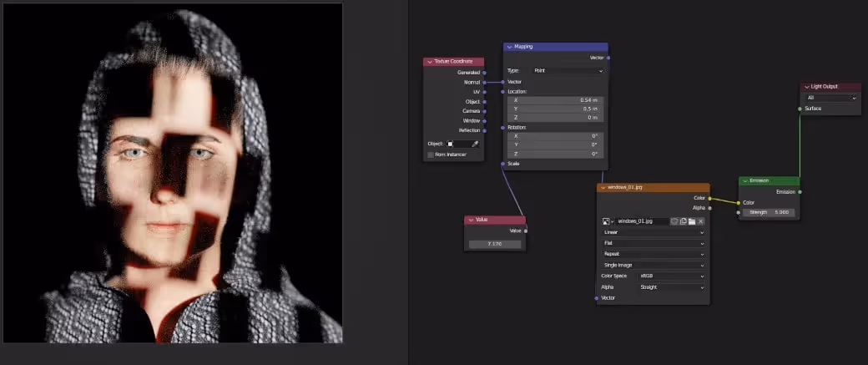
Task: Open the image browse icon beside windows_01.jpg
Action: (x=608, y=221)
